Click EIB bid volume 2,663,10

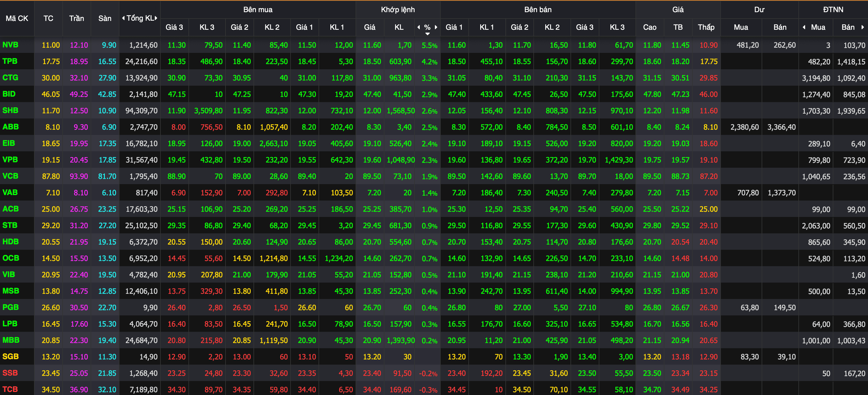[x=274, y=144]
